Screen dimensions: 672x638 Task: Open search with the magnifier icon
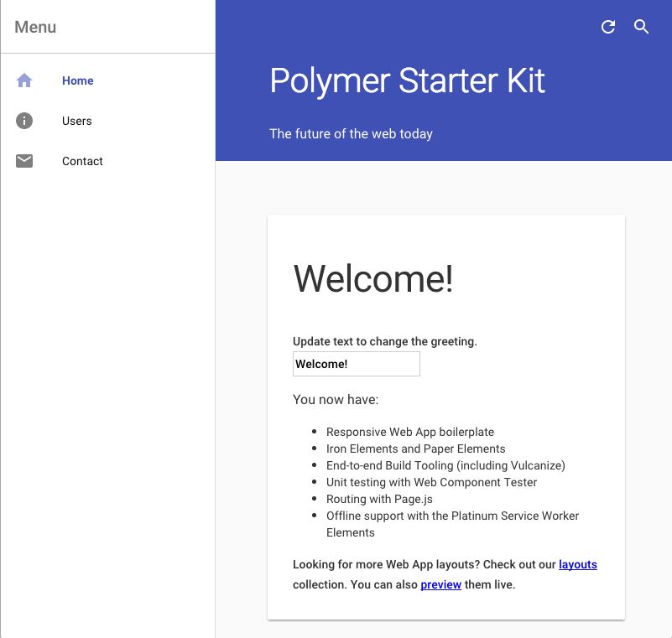(x=641, y=27)
